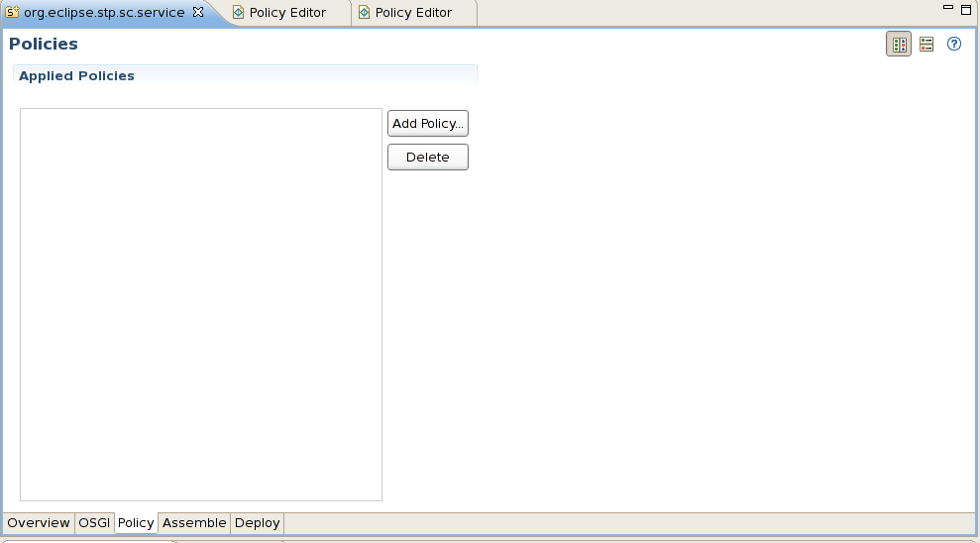
Task: Click the service editor tab icon
Action: [x=12, y=12]
